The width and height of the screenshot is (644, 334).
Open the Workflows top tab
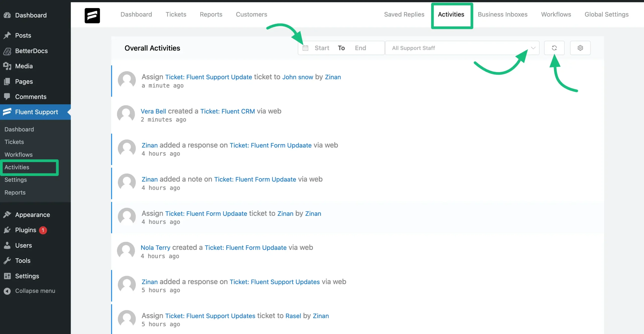[556, 14]
